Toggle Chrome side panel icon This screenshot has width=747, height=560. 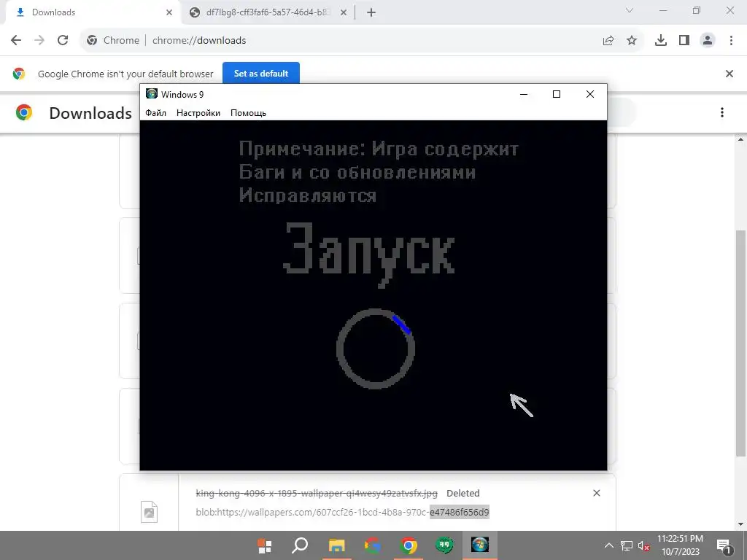(x=684, y=41)
